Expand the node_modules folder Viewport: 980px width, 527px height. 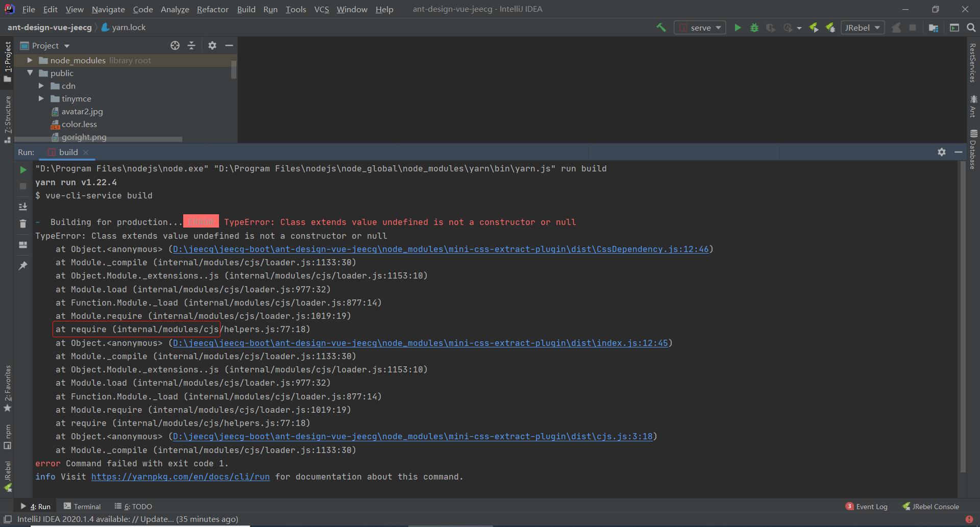click(x=30, y=60)
